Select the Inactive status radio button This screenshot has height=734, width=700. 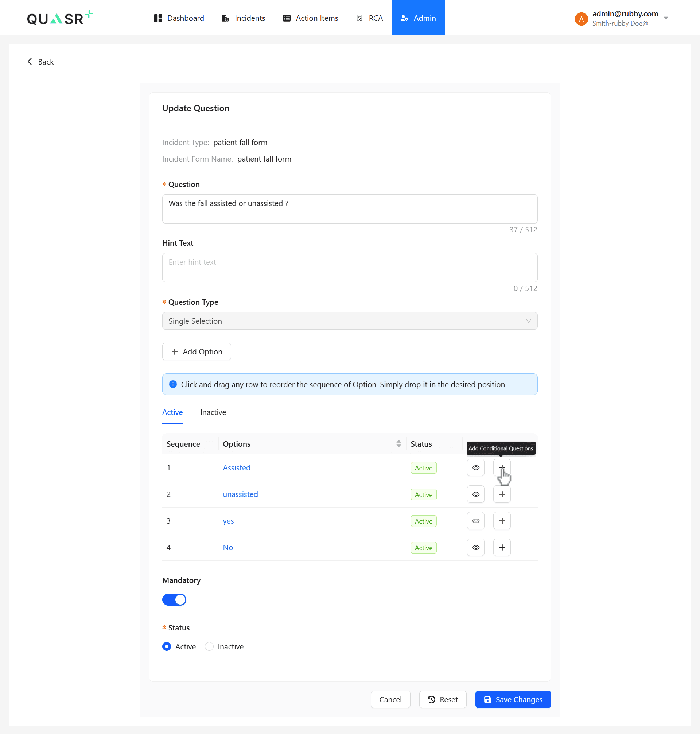coord(209,647)
